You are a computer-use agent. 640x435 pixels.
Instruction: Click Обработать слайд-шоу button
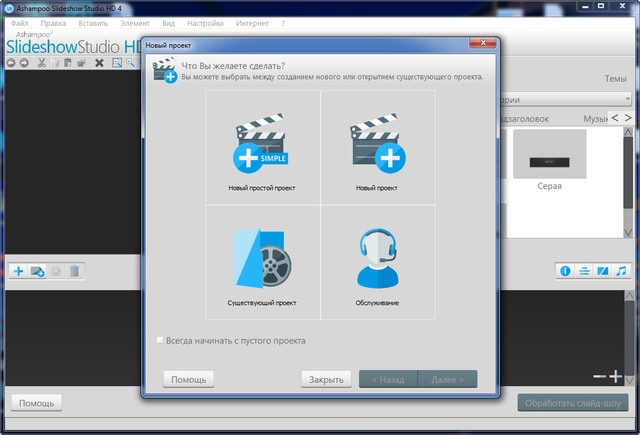pos(573,403)
